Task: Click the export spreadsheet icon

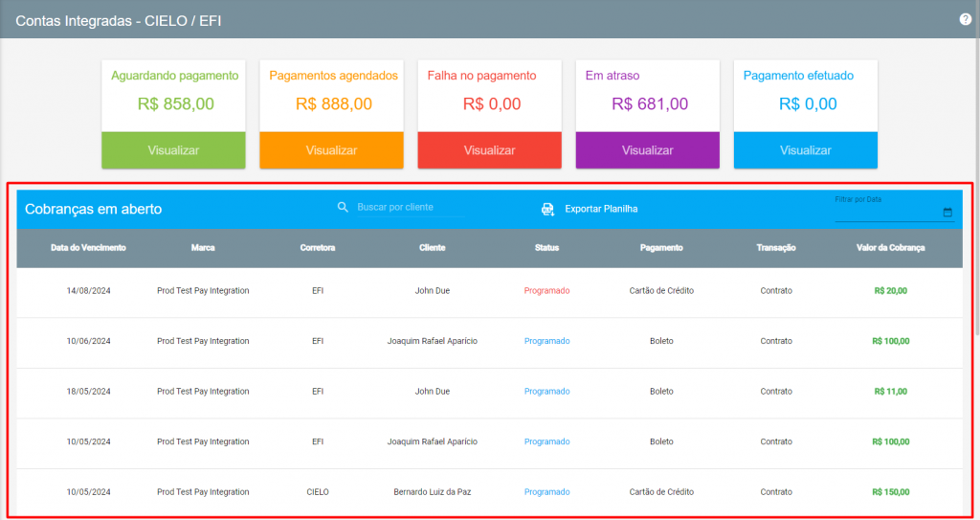Action: coord(547,209)
